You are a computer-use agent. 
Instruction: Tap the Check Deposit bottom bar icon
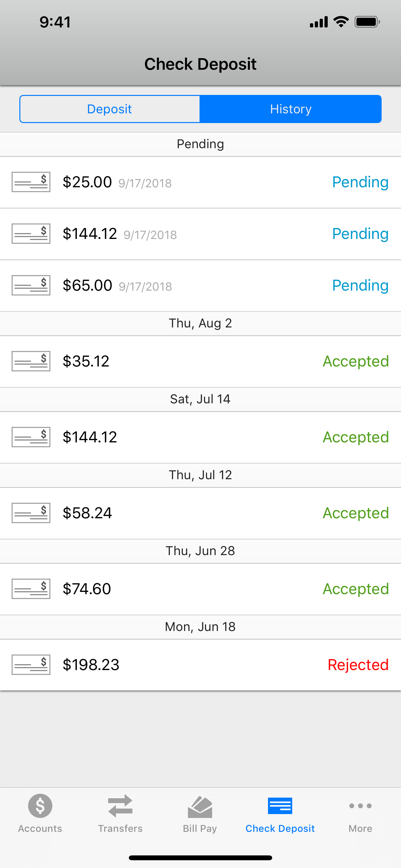tap(280, 806)
